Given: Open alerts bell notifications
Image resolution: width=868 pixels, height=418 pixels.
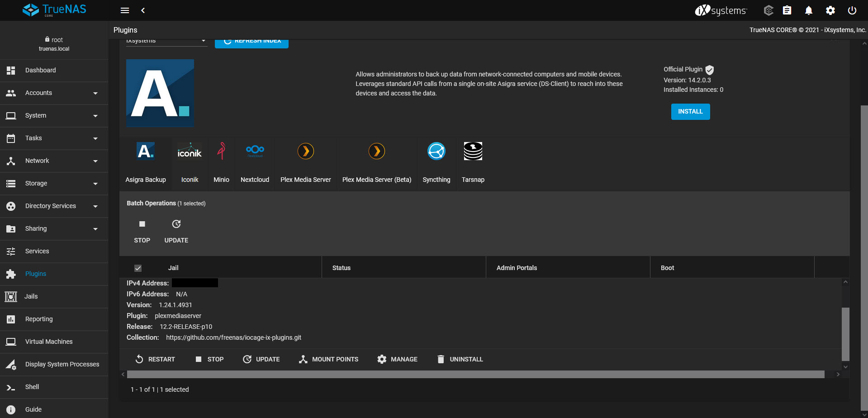Looking at the screenshot, I should click(809, 10).
